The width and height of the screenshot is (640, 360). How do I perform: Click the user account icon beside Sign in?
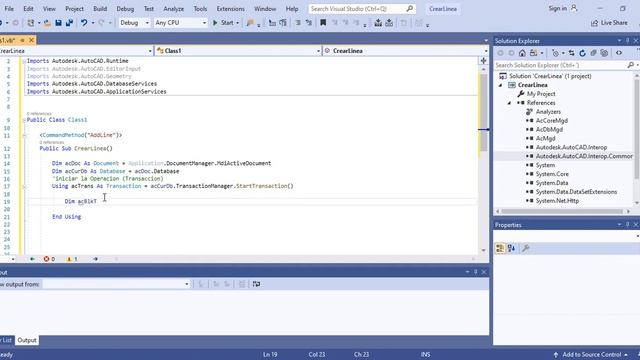(x=574, y=8)
